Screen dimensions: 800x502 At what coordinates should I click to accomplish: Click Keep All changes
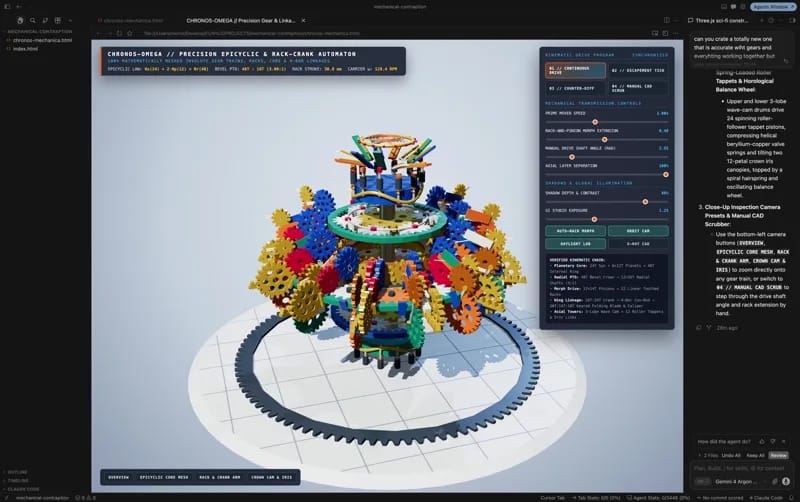tap(755, 455)
